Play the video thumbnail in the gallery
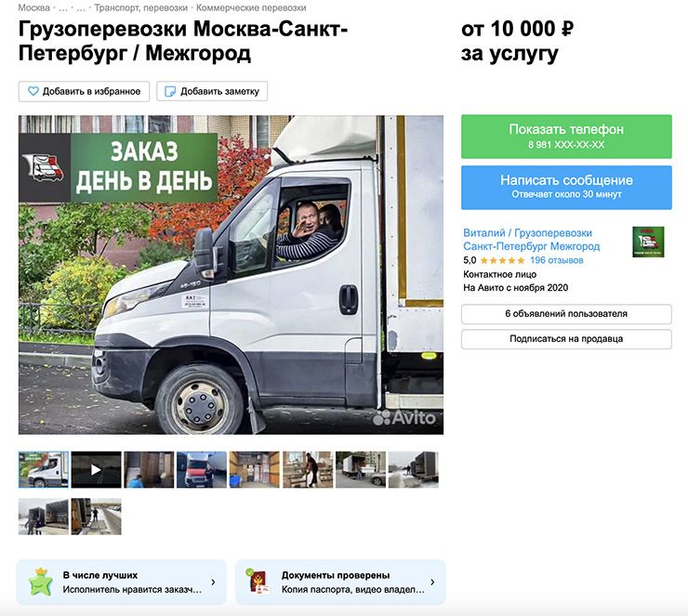 click(x=96, y=469)
